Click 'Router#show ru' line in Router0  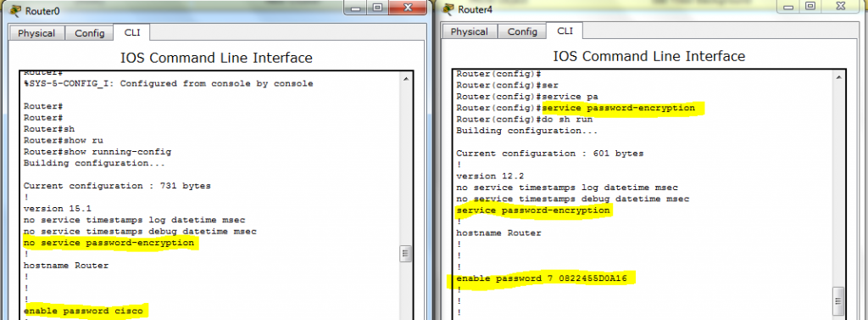(x=63, y=140)
